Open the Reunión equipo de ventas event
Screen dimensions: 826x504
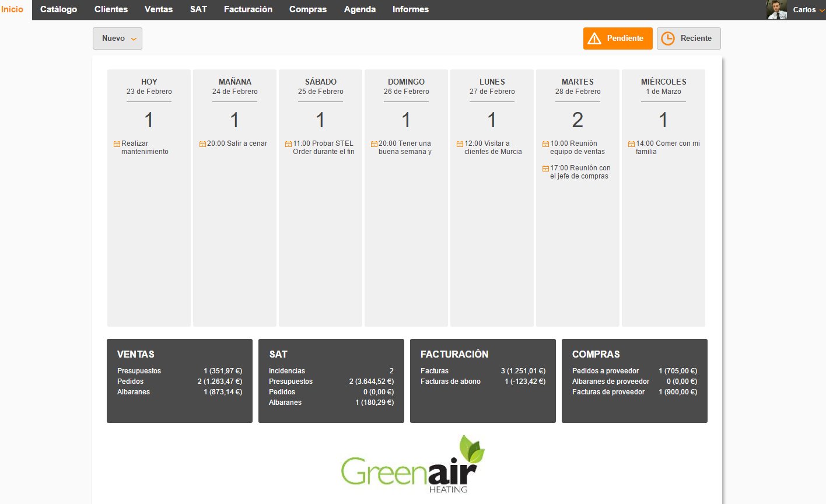point(577,148)
